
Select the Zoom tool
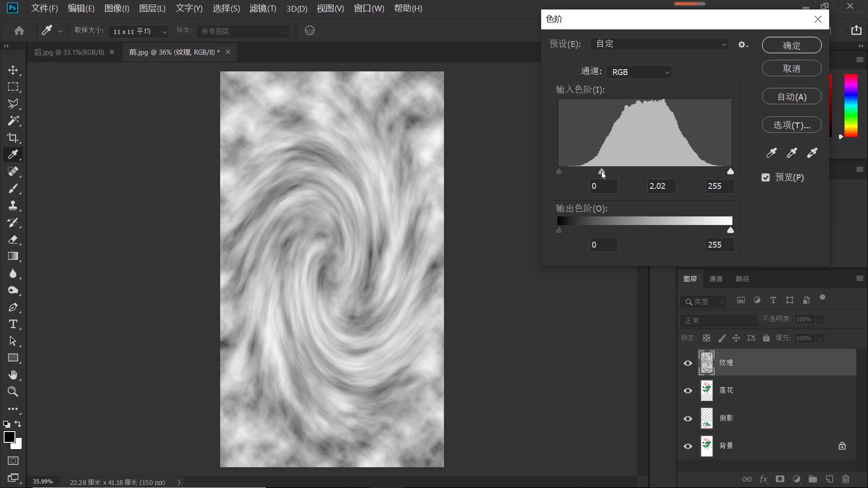[13, 392]
